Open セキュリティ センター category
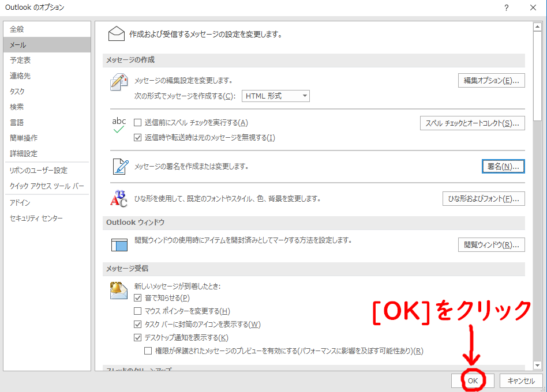547x392 pixels. click(x=47, y=218)
